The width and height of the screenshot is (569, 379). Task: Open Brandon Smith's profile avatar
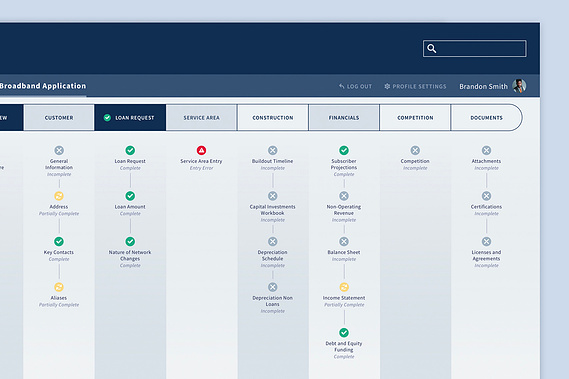coord(519,86)
